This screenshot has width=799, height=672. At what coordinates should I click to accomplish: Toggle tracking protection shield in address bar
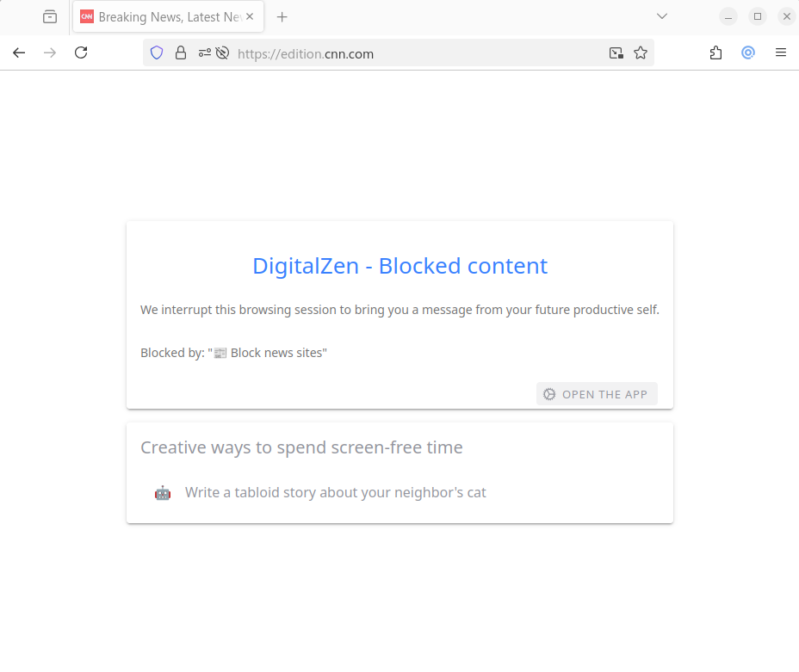click(156, 52)
